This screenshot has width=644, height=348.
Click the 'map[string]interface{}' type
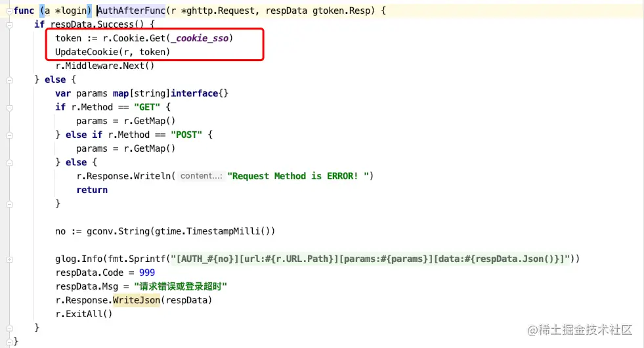(x=171, y=93)
